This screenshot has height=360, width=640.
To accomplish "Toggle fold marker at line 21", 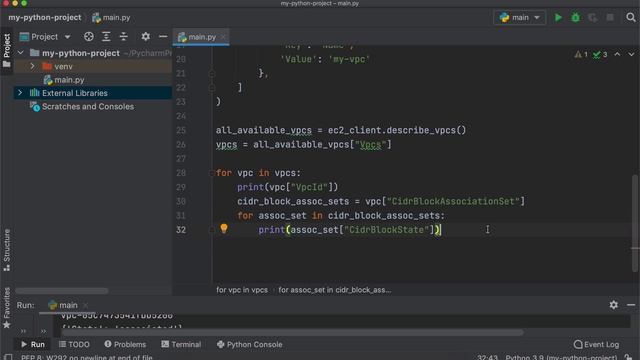I will [211, 73].
